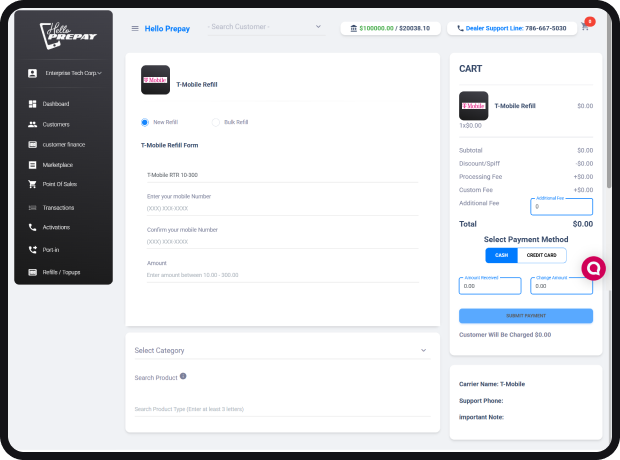This screenshot has height=460, width=620.
Task: Focus the Amount input field
Action: (x=282, y=275)
